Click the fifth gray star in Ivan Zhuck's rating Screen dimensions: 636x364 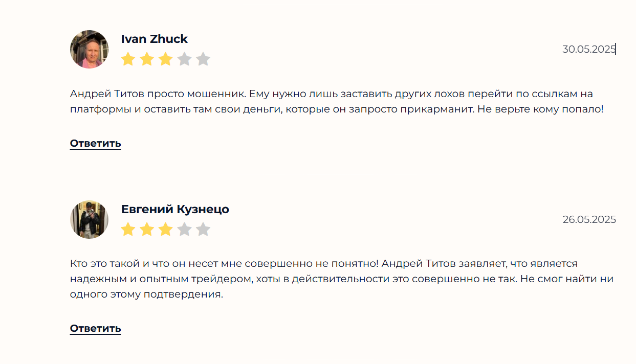coord(203,59)
